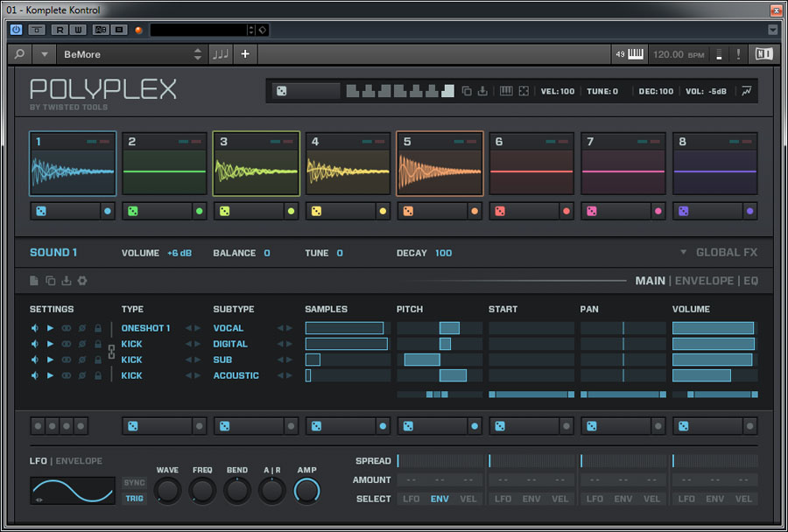Switch to the ENVELOPE tab

coord(706,281)
